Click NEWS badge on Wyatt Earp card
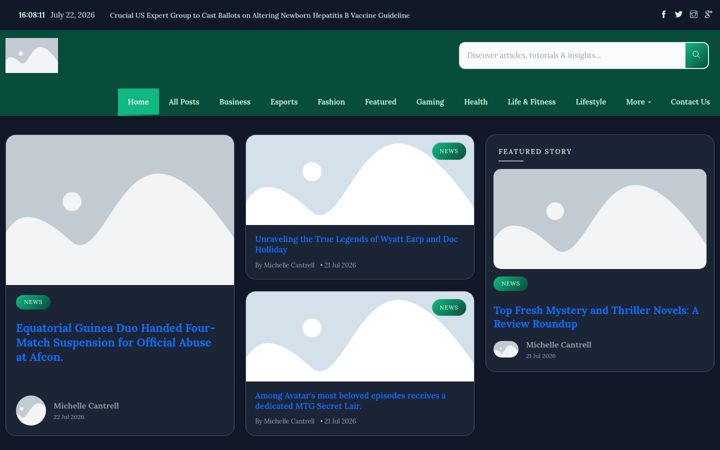This screenshot has height=450, width=720. point(449,151)
